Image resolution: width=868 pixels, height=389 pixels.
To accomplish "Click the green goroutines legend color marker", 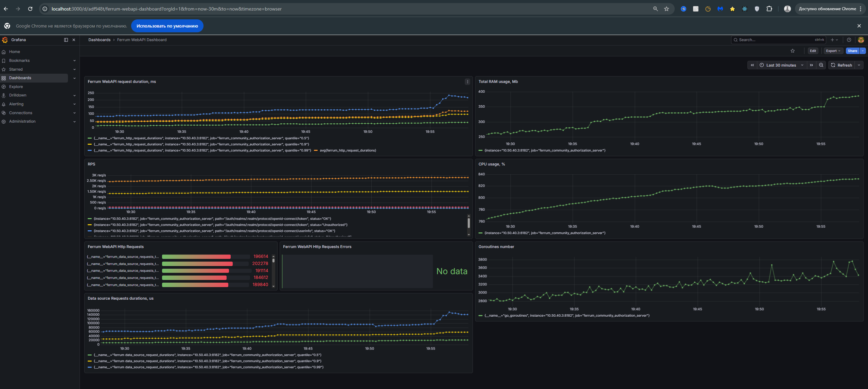I will 480,315.
